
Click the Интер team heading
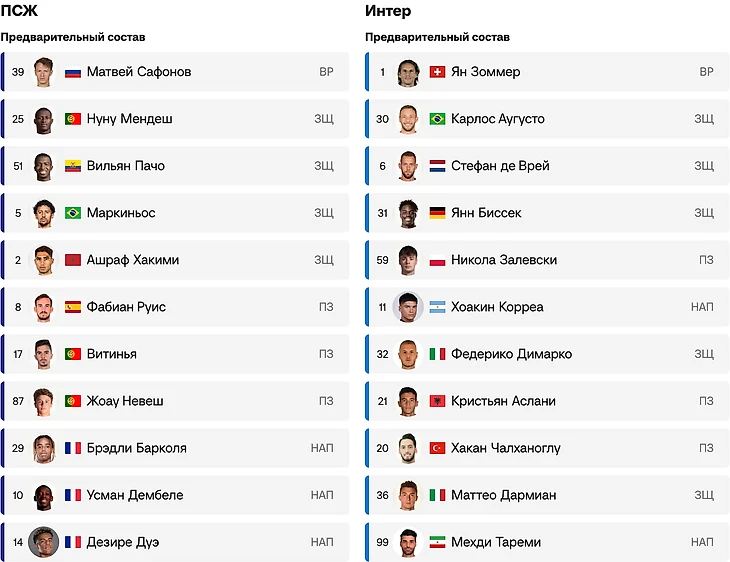388,10
